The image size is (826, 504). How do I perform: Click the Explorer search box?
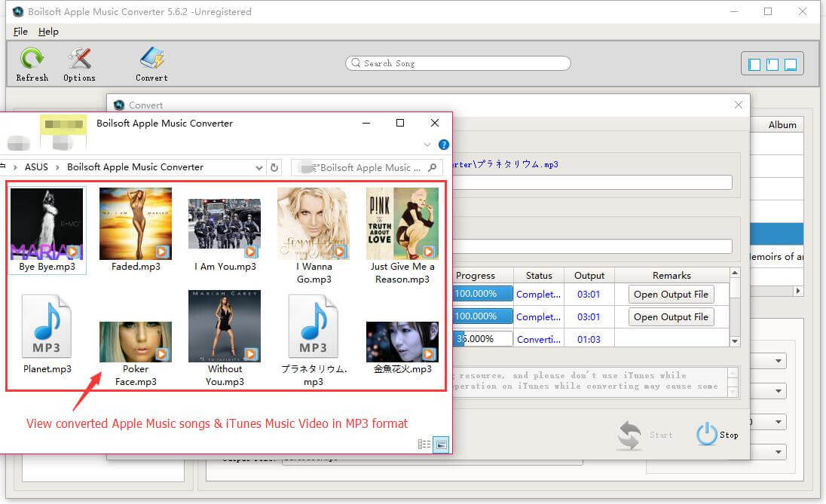coord(366,167)
